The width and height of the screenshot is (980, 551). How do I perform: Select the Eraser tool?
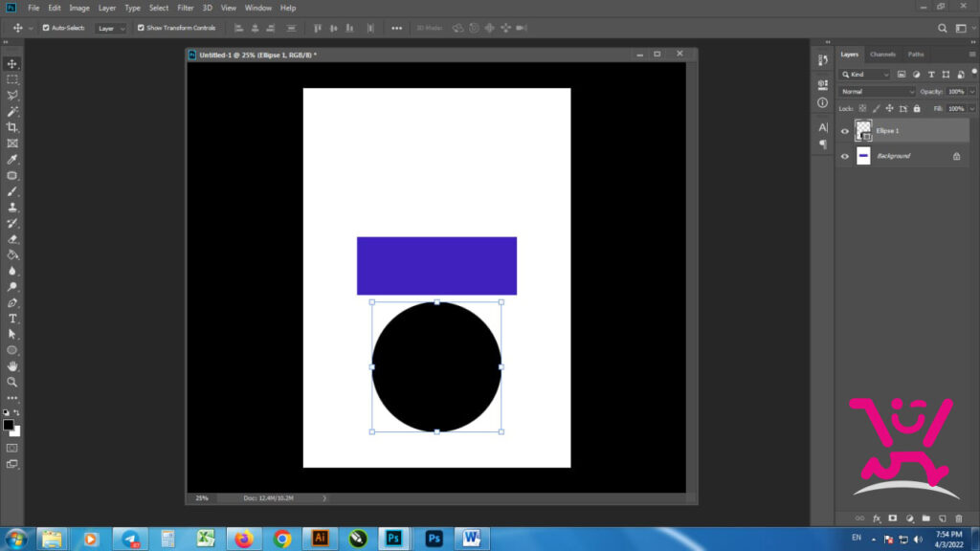(x=11, y=238)
